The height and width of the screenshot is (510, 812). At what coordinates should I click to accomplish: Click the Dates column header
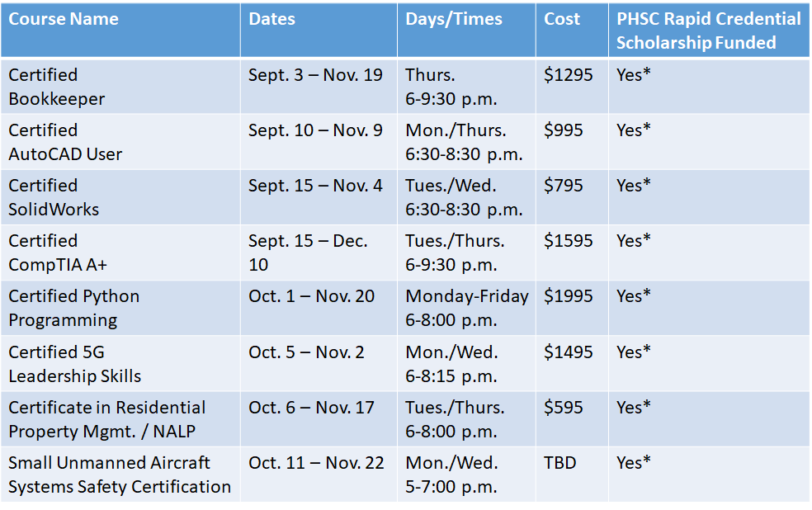271,20
